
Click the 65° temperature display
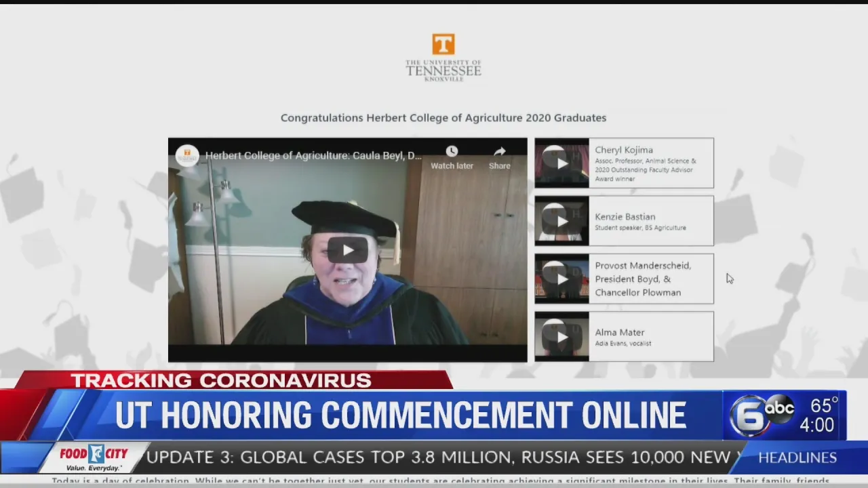pyautogui.click(x=824, y=405)
